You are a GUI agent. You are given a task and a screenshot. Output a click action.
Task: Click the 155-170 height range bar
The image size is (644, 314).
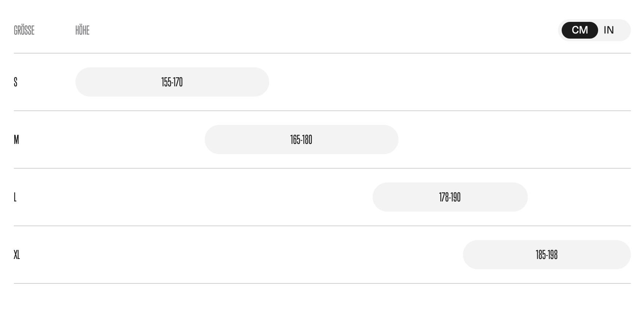point(172,82)
